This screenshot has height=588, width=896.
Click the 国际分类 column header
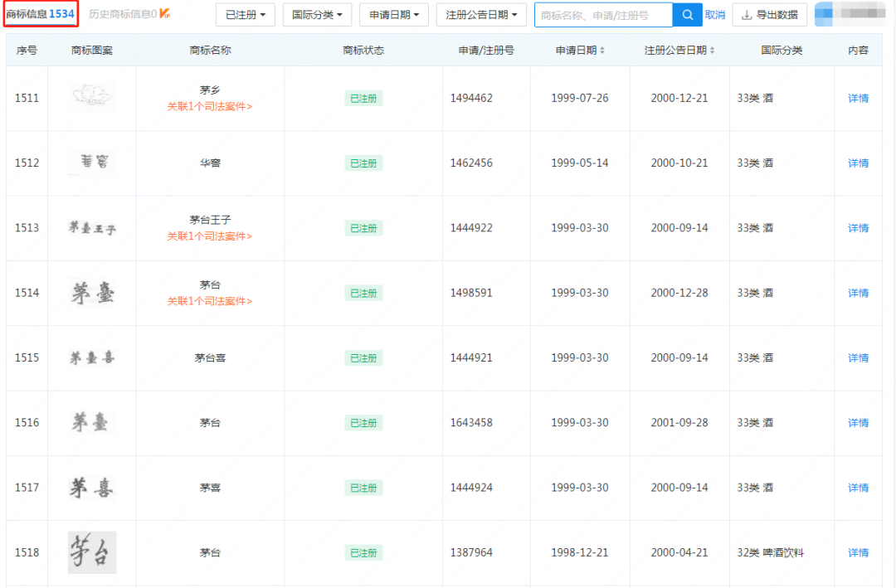point(782,51)
